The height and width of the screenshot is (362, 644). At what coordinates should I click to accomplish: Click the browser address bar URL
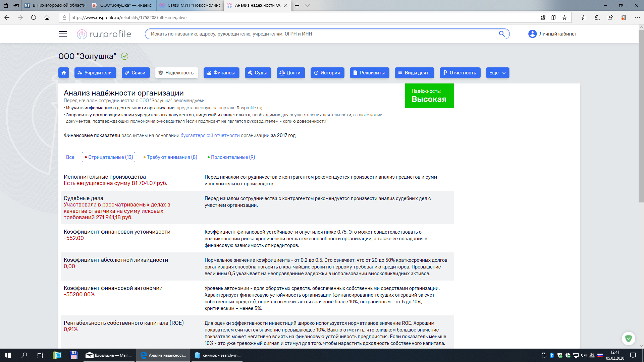point(129,17)
